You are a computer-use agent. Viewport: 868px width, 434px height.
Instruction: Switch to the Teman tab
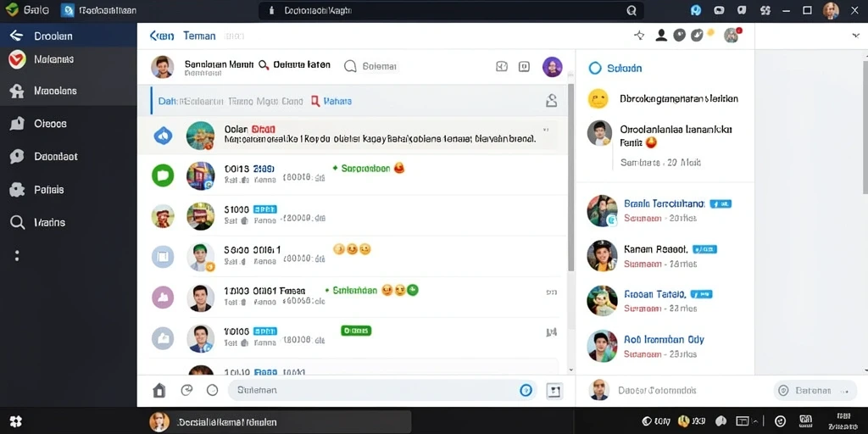(x=199, y=36)
